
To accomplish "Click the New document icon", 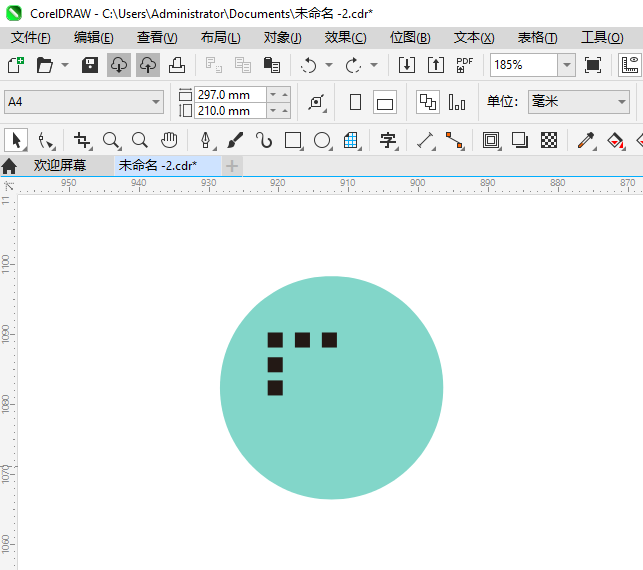I will click(16, 65).
